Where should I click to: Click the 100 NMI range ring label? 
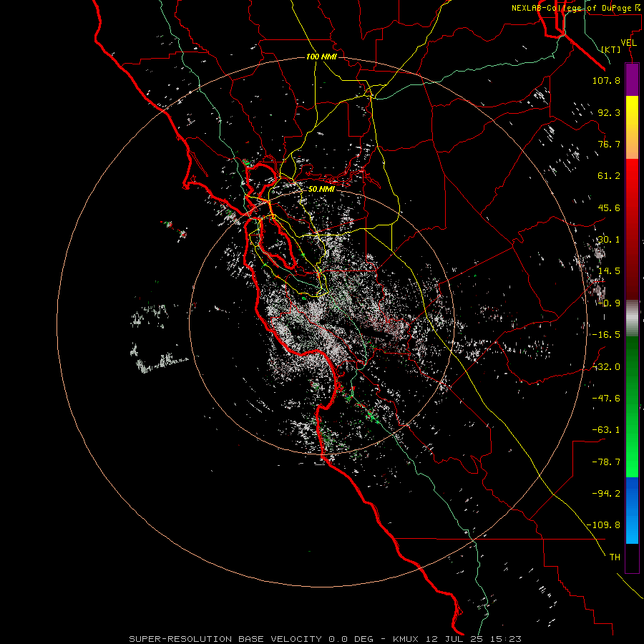(321, 57)
